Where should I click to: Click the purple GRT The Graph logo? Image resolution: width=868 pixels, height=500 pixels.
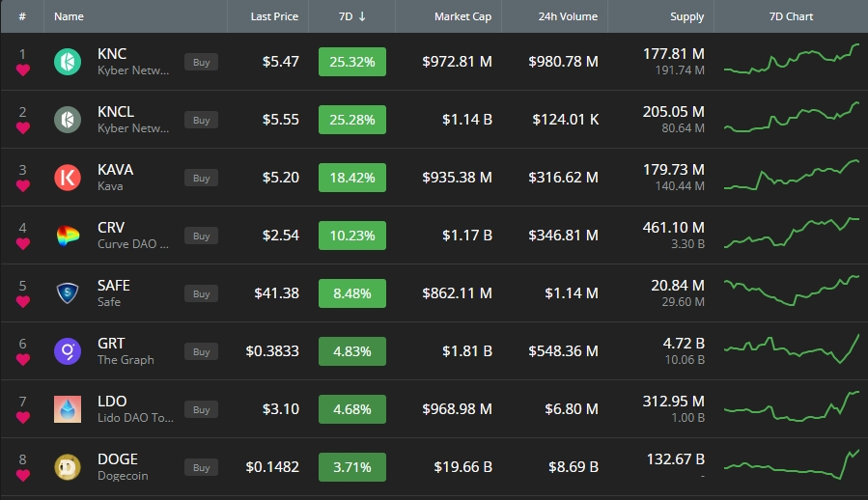point(68,351)
